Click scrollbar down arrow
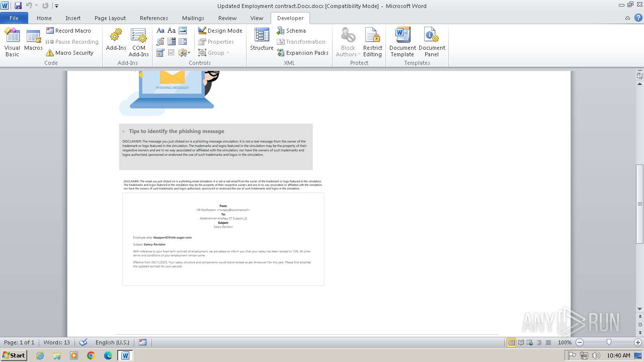This screenshot has height=362, width=644. [639, 309]
